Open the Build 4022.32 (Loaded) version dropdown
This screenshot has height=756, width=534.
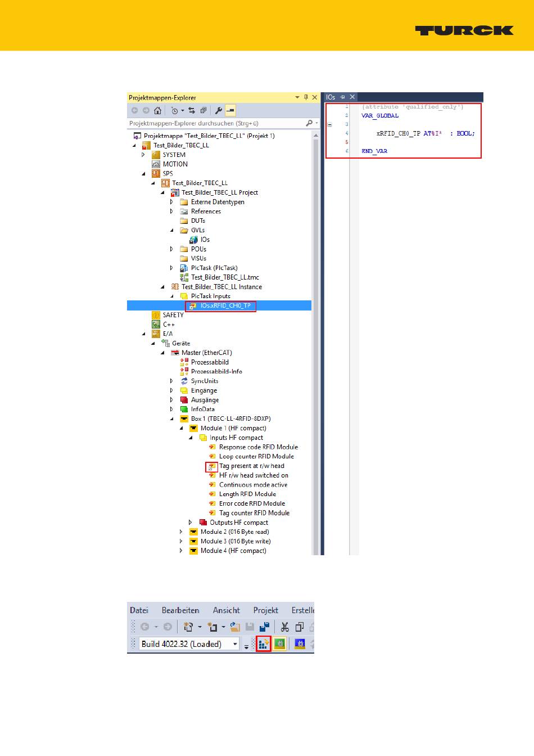[236, 644]
